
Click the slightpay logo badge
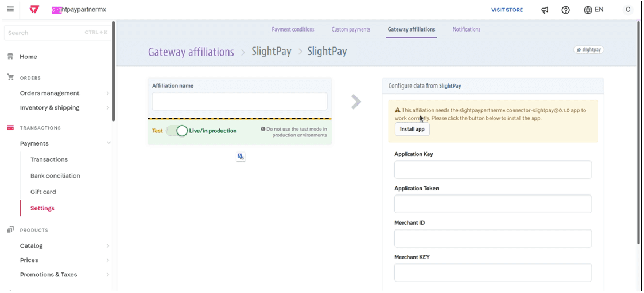pos(588,50)
